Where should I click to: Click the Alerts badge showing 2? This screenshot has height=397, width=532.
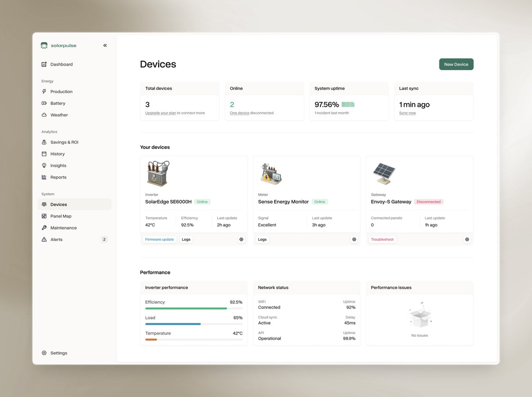[x=104, y=239]
